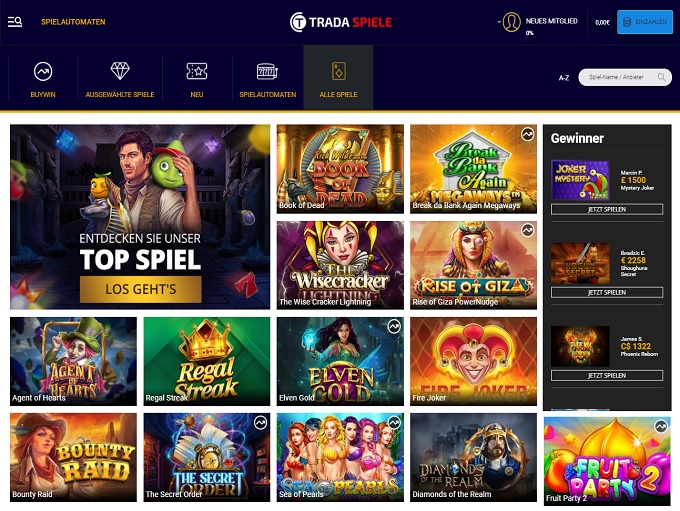The width and height of the screenshot is (680, 511).
Task: Click the Los Geht's button
Action: tap(141, 289)
